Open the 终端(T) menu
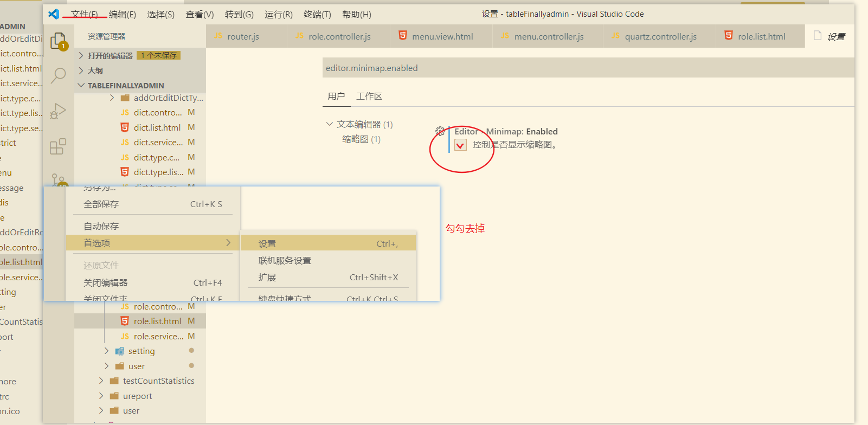This screenshot has width=868, height=425. coord(317,14)
